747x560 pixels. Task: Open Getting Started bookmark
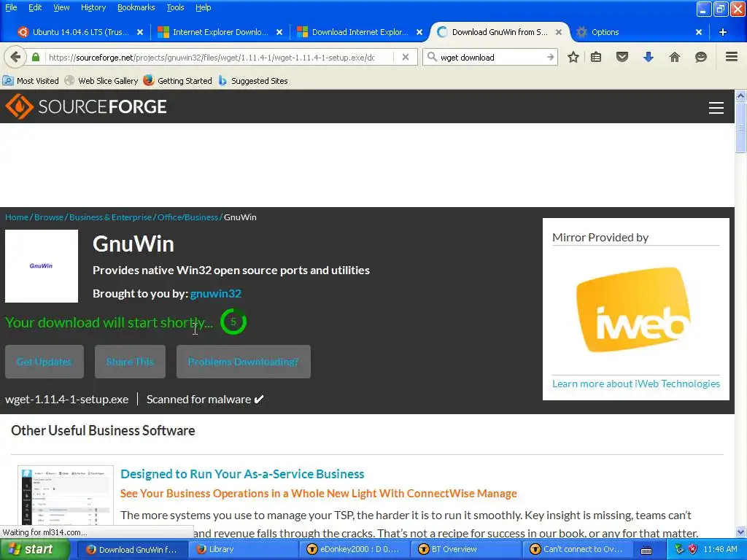(178, 80)
